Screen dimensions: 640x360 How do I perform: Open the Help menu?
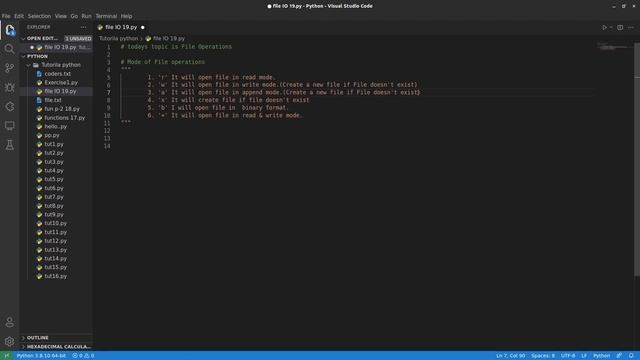click(127, 16)
